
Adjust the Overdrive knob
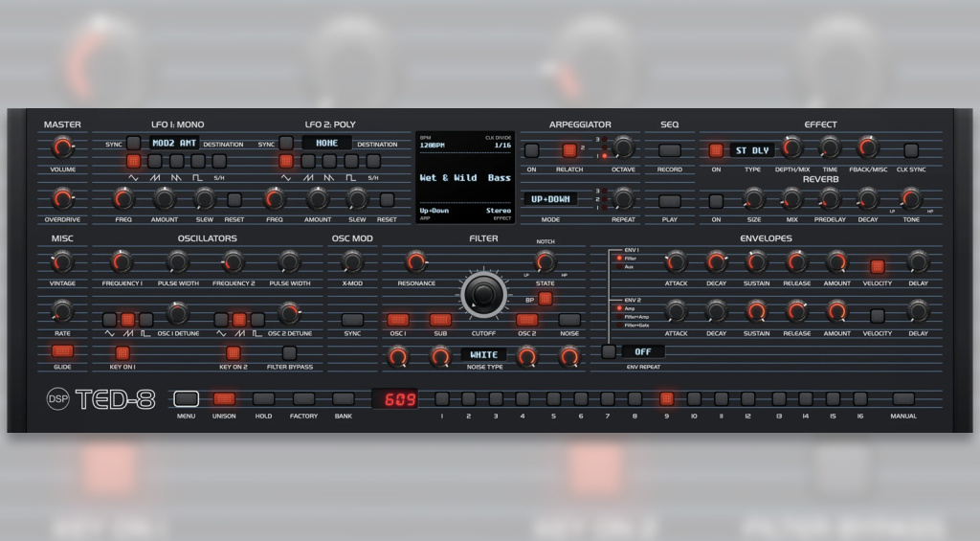point(62,198)
